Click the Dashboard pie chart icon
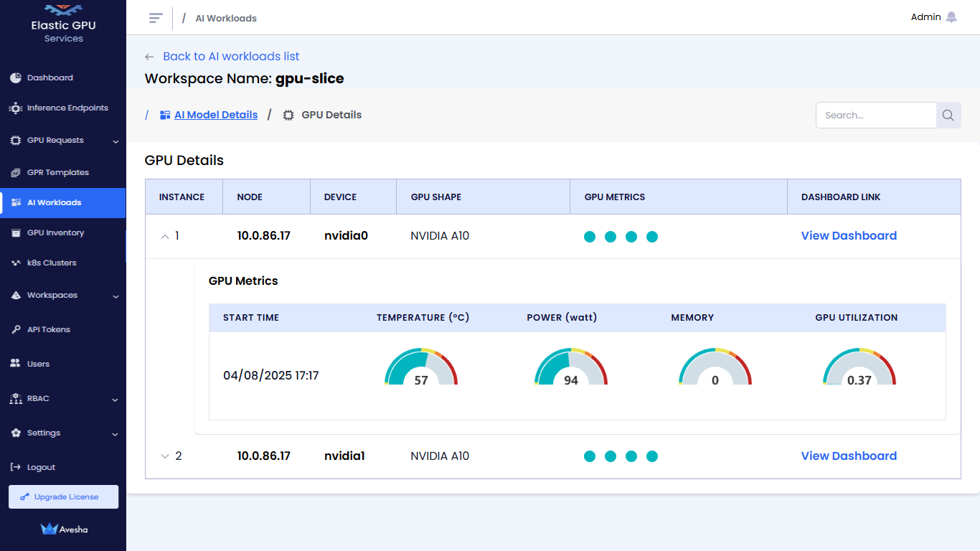 coord(15,77)
